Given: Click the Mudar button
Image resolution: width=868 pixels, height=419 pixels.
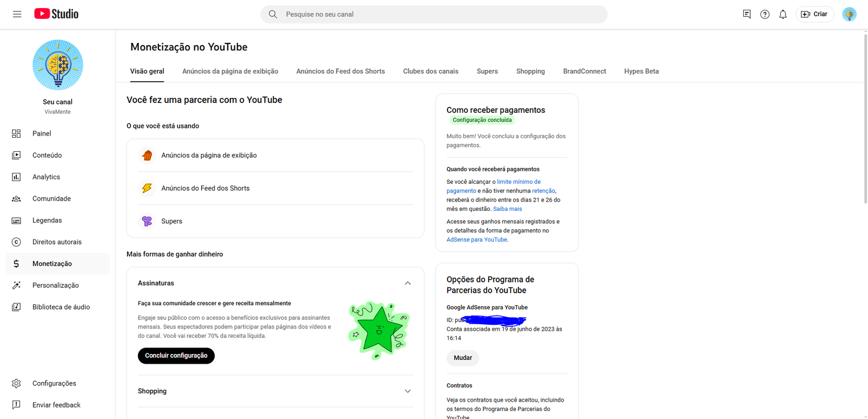Looking at the screenshot, I should [x=463, y=358].
